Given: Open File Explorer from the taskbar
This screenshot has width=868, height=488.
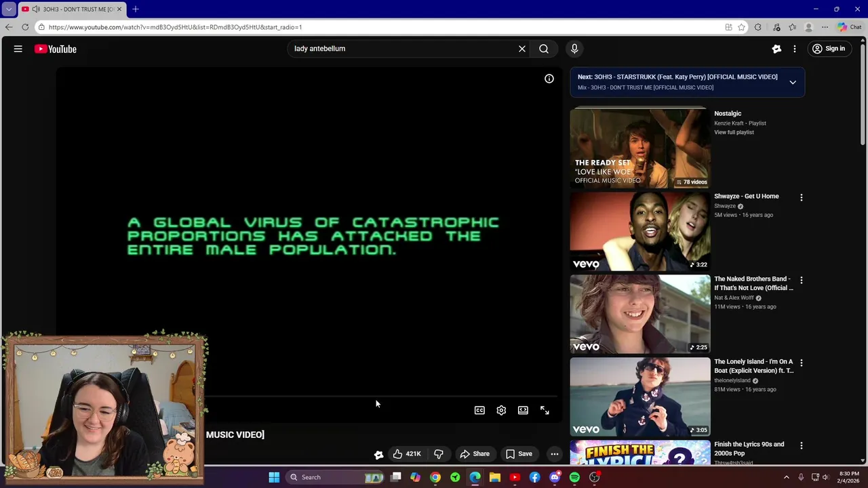Looking at the screenshot, I should pos(495,477).
